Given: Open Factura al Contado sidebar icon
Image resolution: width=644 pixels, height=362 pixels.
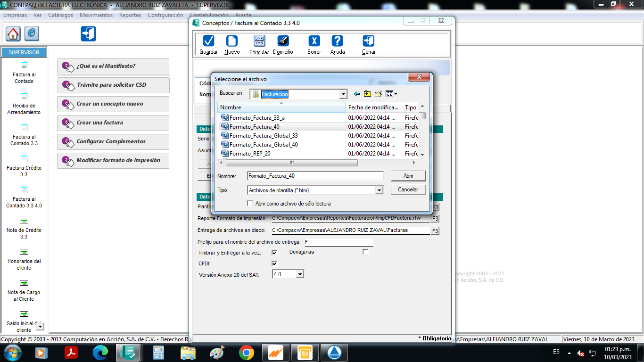Looking at the screenshot, I should pos(24,65).
